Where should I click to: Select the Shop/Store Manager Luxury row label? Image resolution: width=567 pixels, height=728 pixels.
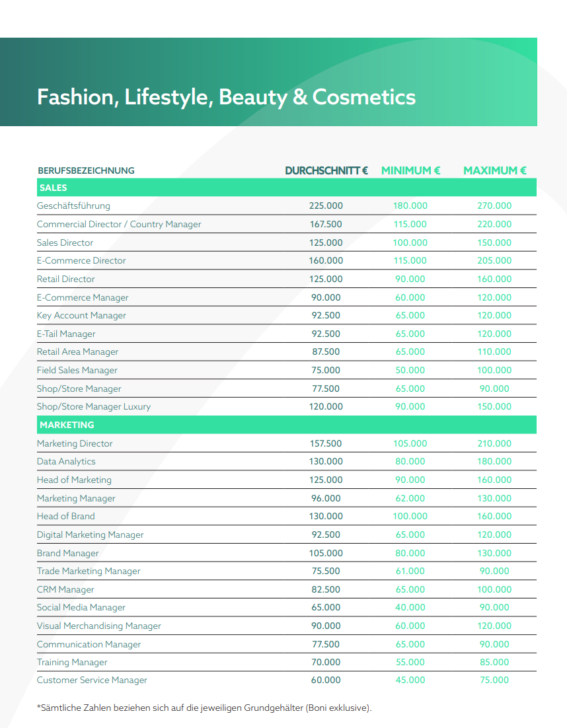(94, 406)
